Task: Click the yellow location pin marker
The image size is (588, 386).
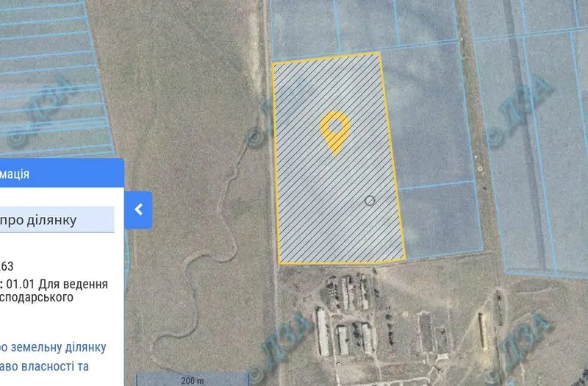Action: coord(335,133)
